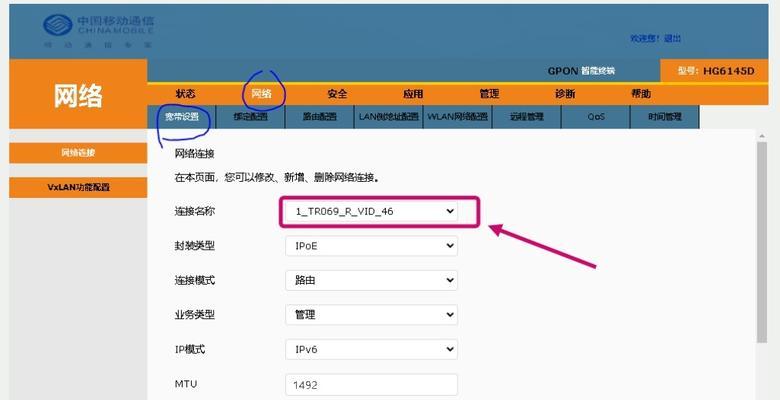Select 网络连接 in the left sidebar
This screenshot has width=780, height=400.
[78, 153]
